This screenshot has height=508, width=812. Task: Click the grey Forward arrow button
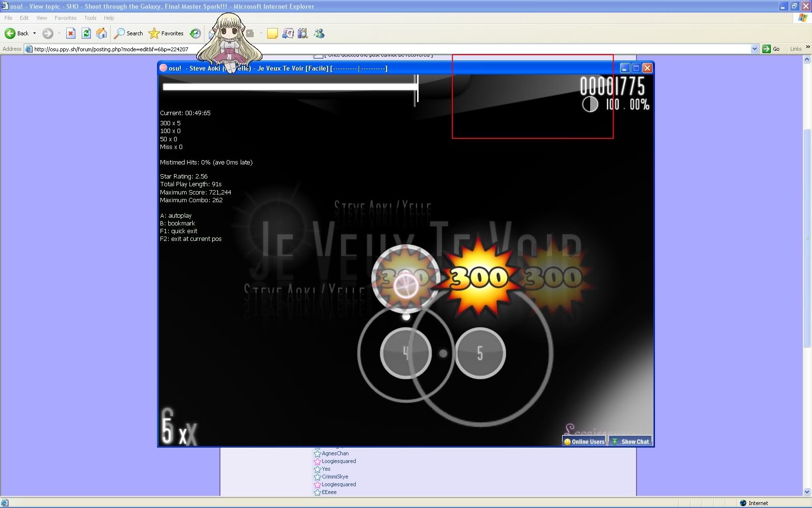coord(47,33)
